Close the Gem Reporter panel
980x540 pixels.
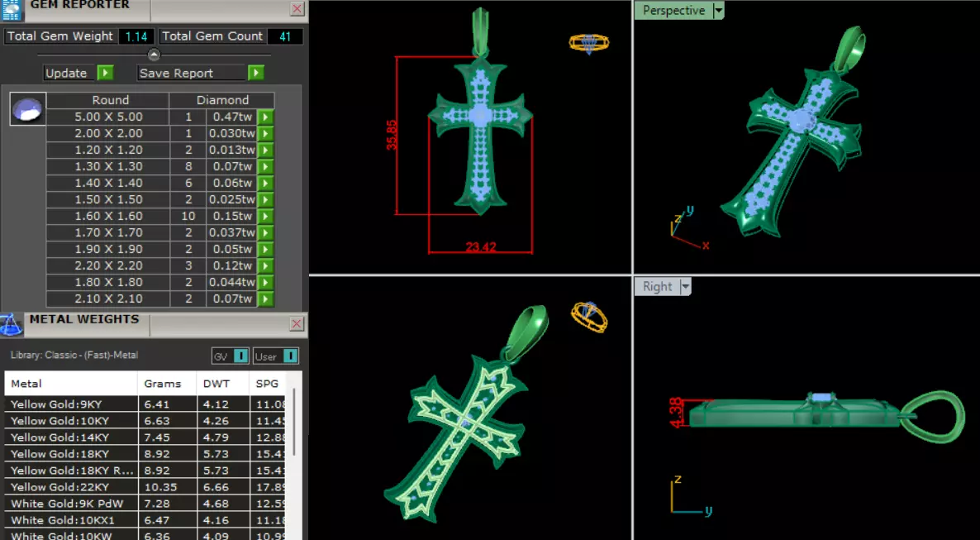point(297,9)
